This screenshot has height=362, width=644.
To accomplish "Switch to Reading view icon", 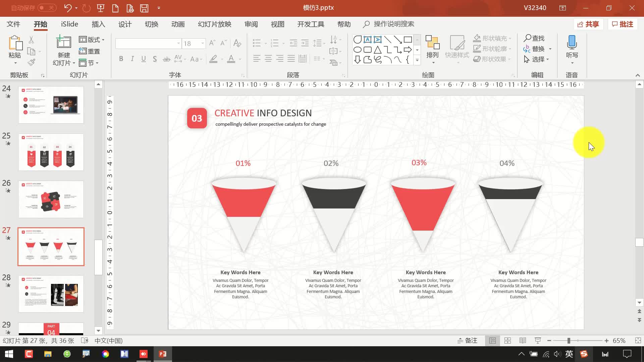I will coord(523,341).
